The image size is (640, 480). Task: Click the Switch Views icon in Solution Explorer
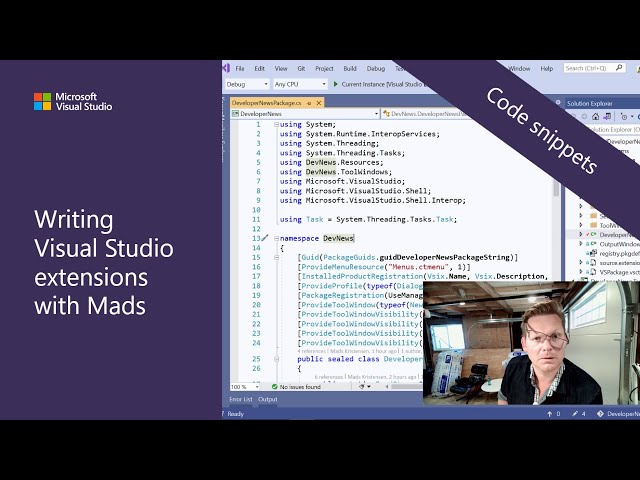point(607,117)
